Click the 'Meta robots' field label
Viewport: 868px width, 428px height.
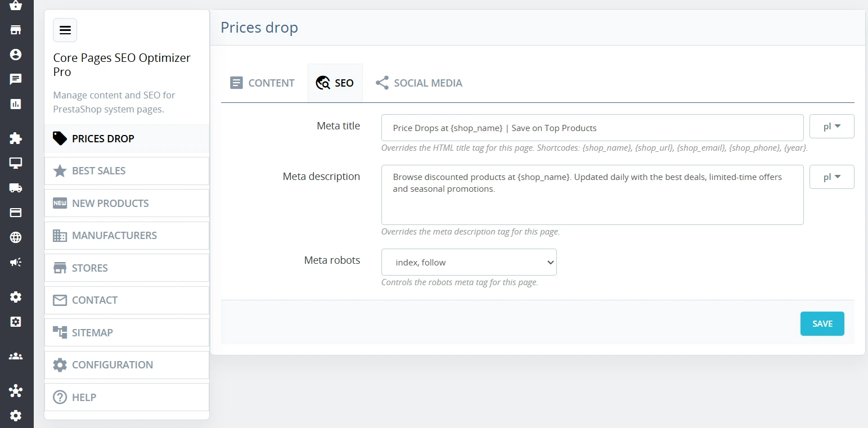[332, 260]
